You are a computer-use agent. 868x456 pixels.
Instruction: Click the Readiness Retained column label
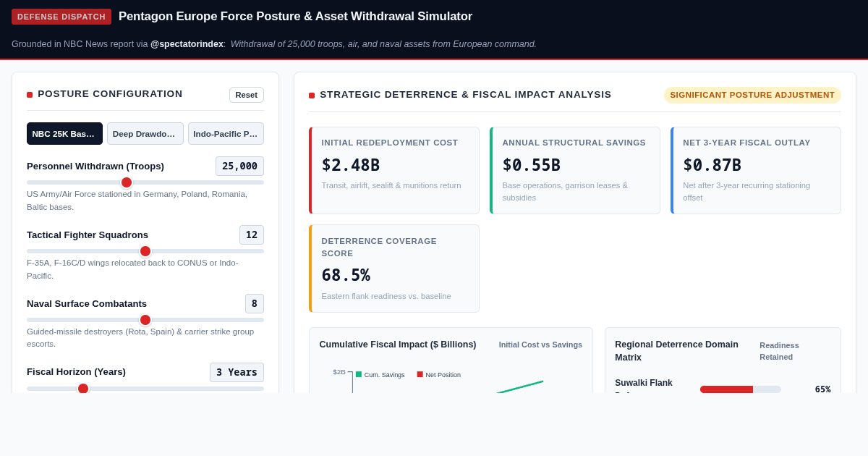coord(779,351)
